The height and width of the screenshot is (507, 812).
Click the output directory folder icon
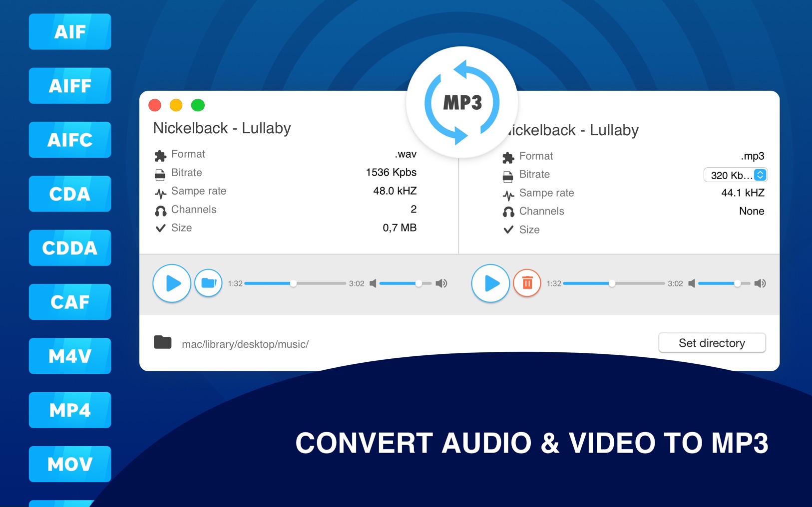(163, 342)
